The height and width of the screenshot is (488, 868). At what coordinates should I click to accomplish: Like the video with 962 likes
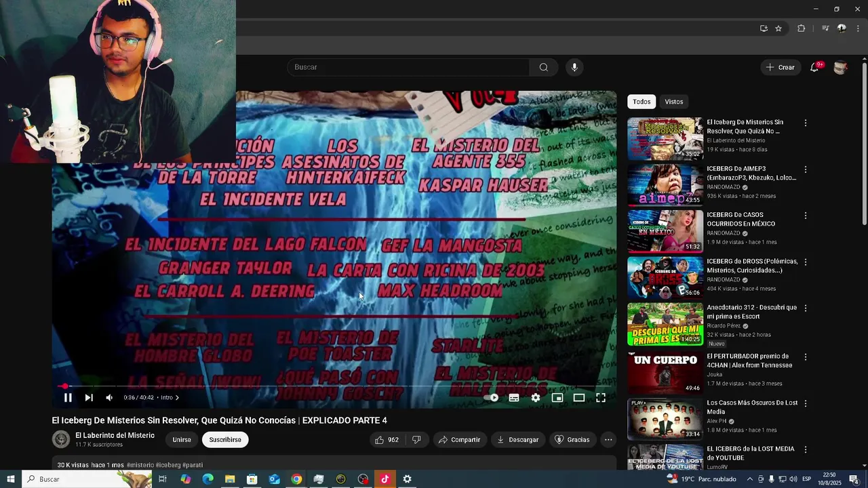tap(387, 440)
